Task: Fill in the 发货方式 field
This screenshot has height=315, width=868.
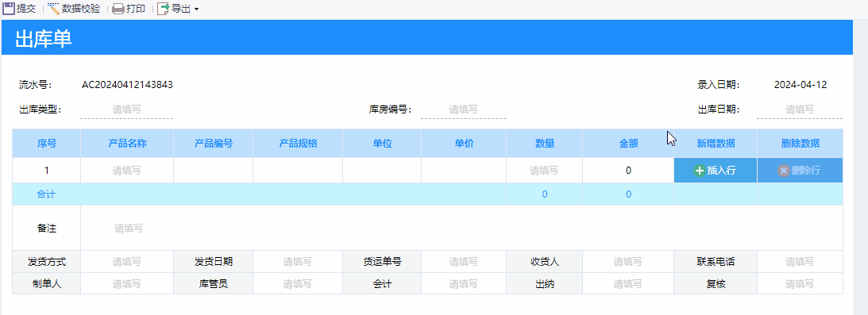Action: coord(127,262)
